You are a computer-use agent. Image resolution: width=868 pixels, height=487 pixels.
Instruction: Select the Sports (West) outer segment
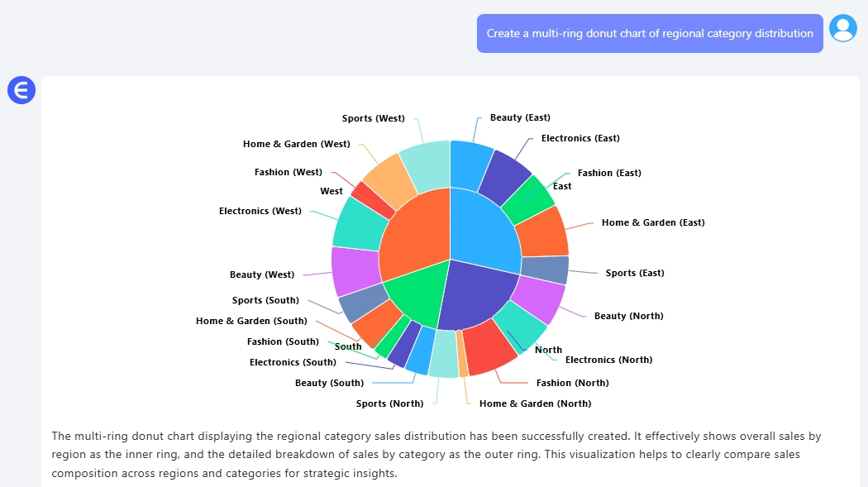(426, 165)
